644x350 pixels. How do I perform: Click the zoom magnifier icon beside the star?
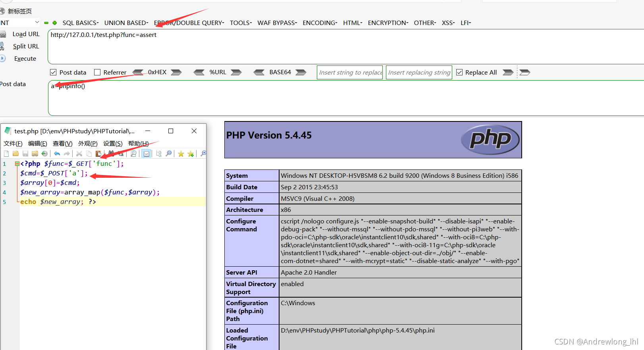pyautogui.click(x=169, y=154)
